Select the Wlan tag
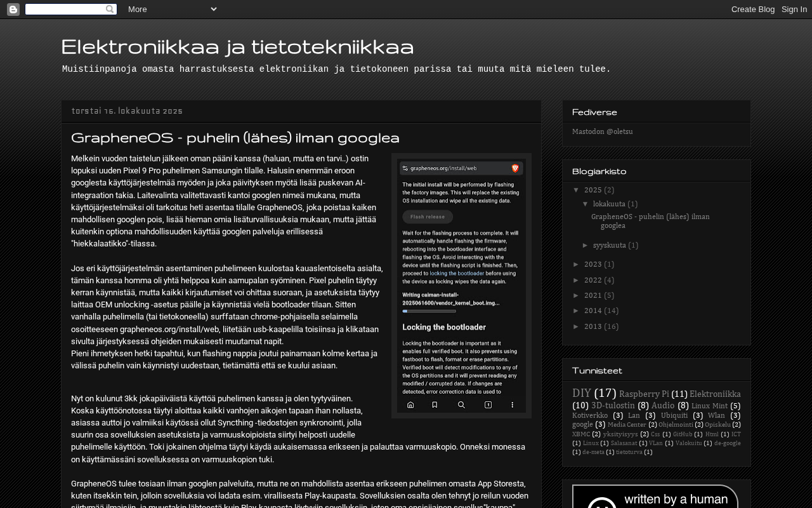The width and height of the screenshot is (812, 508). tap(716, 415)
